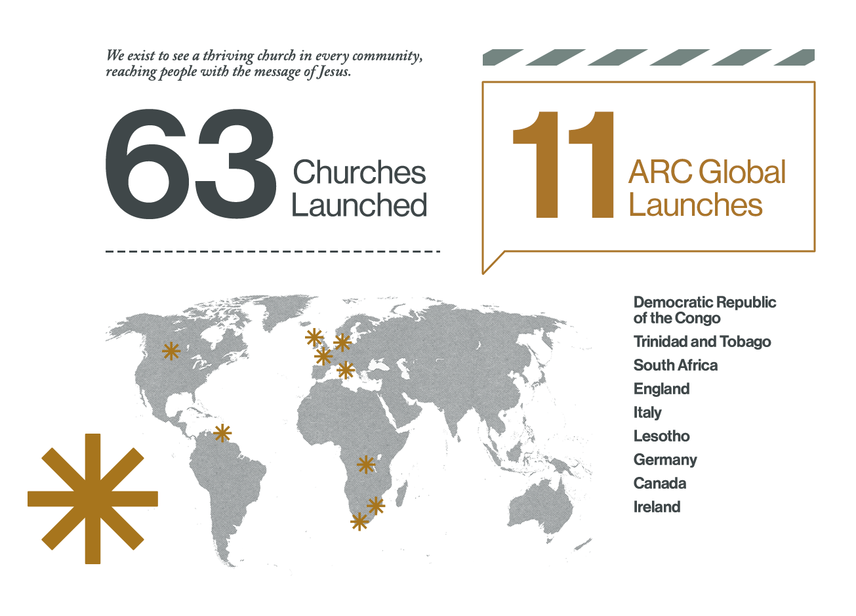Image resolution: width=856 pixels, height=616 pixels.
Task: Select 'Canada' in the country list
Action: tap(660, 483)
